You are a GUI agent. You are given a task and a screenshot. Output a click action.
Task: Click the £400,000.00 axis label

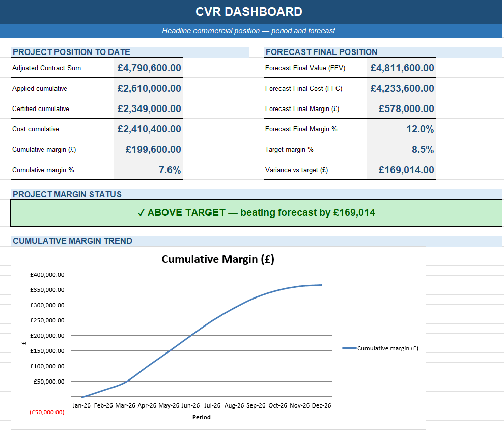point(47,275)
